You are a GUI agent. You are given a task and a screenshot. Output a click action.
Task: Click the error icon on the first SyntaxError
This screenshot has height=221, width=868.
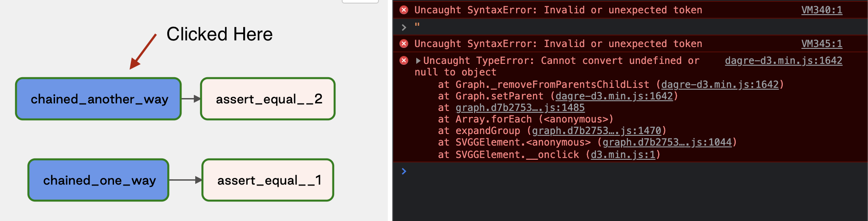404,10
